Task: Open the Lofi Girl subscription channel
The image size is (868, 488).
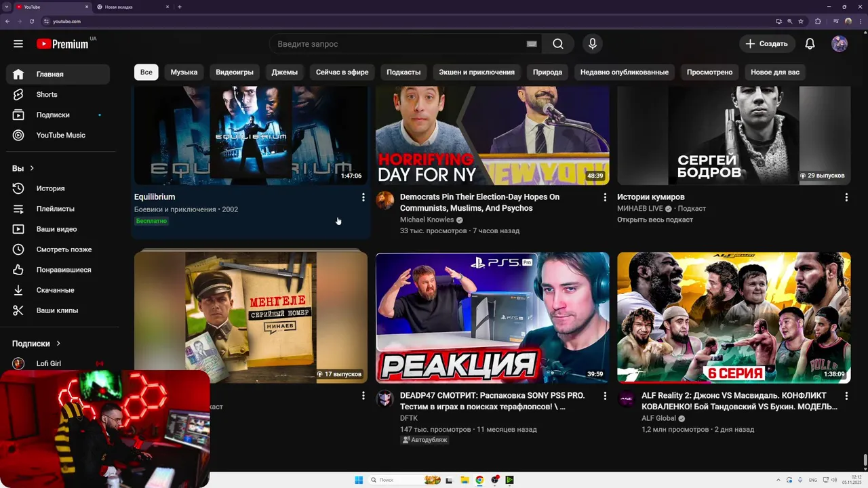Action: pyautogui.click(x=58, y=364)
